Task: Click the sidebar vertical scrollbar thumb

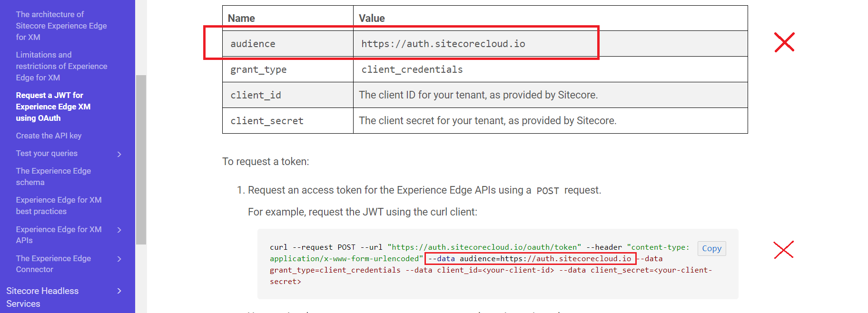Action: click(141, 159)
